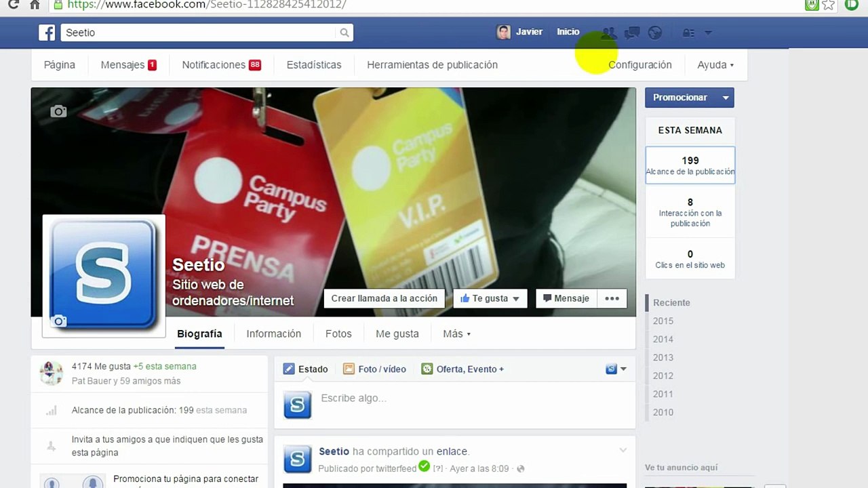The width and height of the screenshot is (868, 488).
Task: Click the Facebook logo icon
Action: point(46,33)
